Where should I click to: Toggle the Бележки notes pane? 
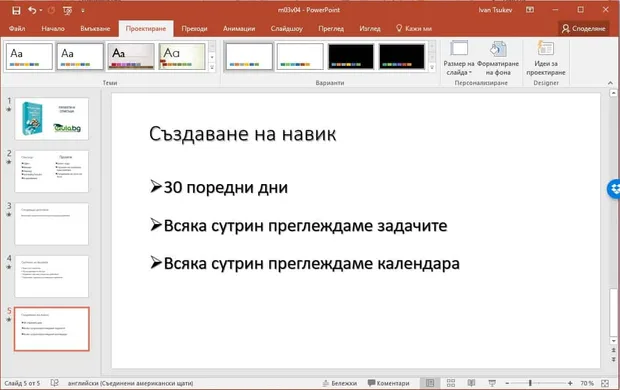point(339,383)
